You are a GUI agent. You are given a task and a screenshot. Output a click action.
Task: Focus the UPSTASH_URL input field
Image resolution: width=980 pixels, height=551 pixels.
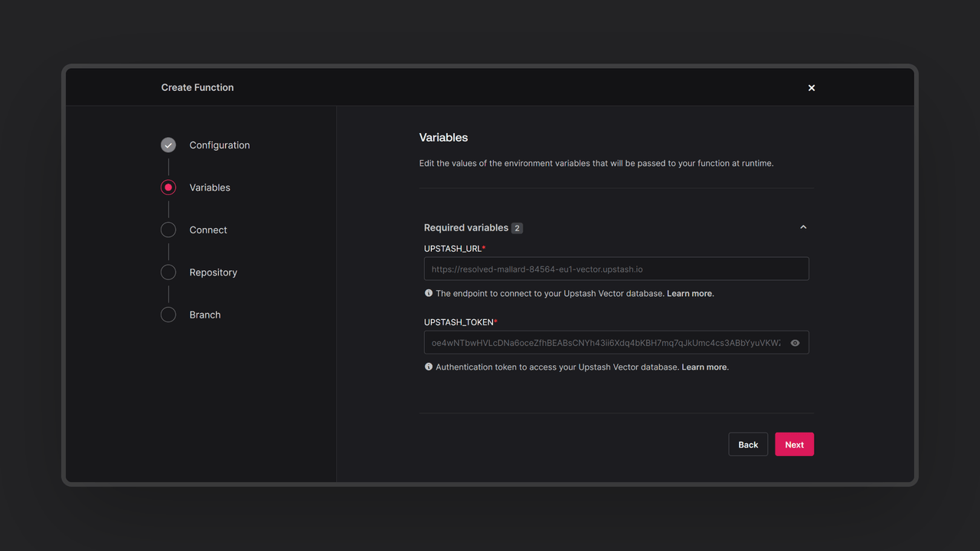tap(616, 269)
